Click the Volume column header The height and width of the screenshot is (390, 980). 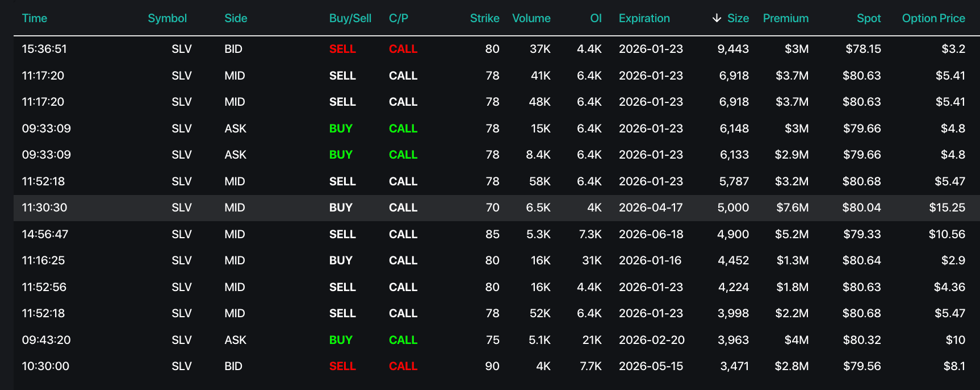click(531, 18)
